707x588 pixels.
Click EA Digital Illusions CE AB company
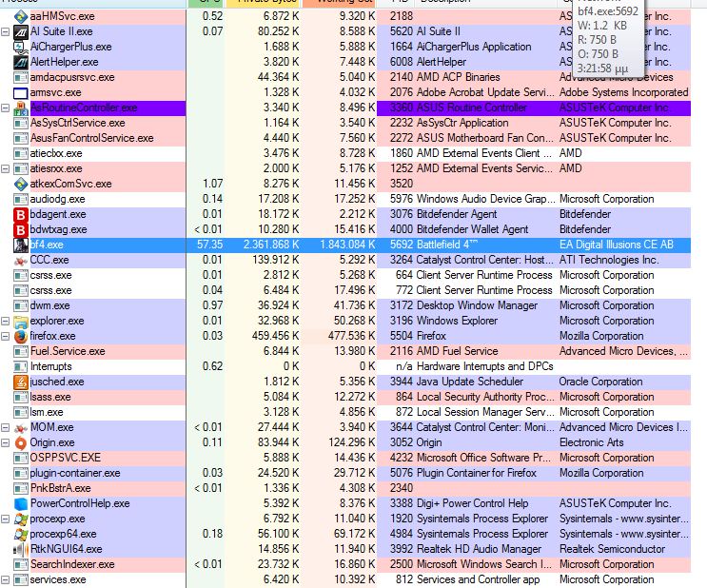coord(616,245)
